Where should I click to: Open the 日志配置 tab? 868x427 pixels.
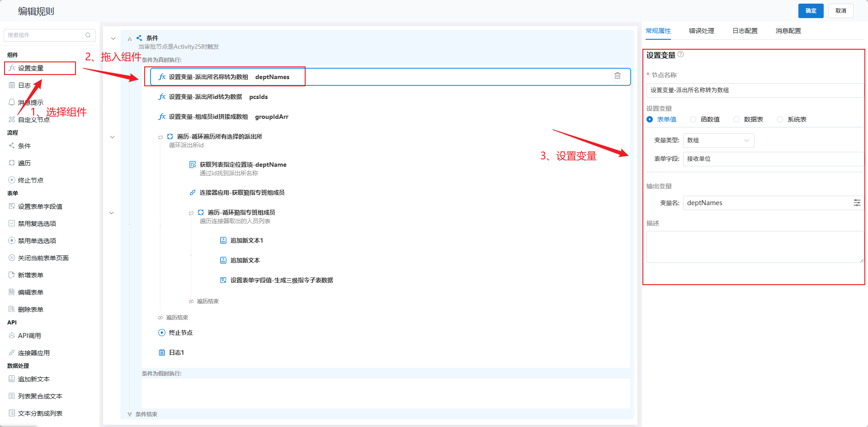tap(745, 31)
